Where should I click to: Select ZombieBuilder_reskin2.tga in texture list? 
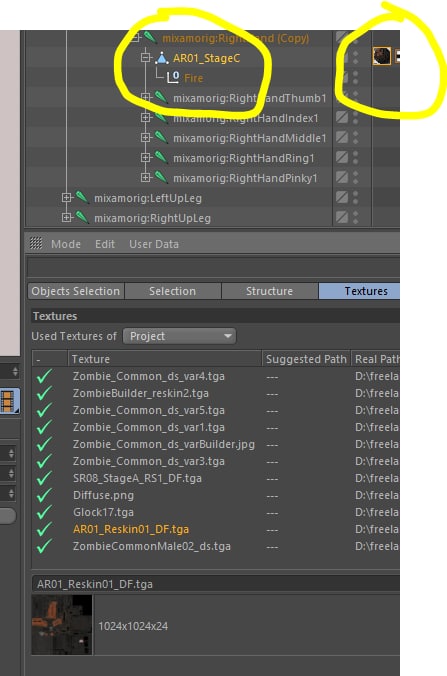[141, 393]
